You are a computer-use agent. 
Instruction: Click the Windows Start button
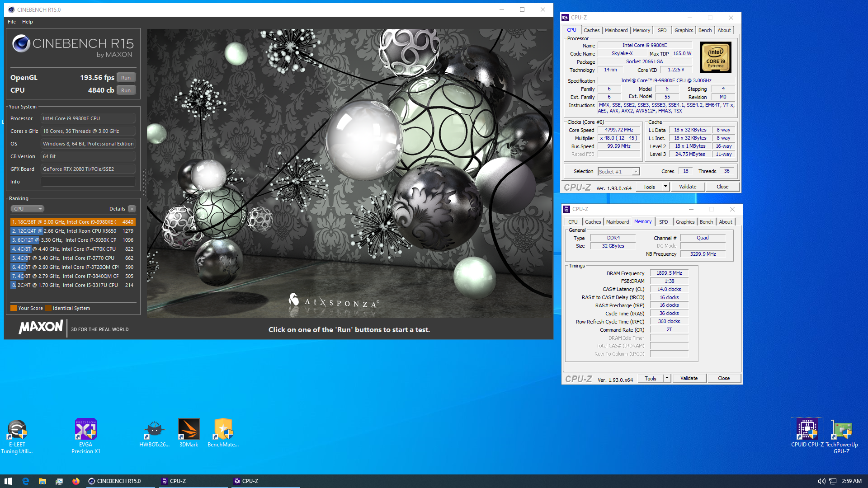(8, 481)
